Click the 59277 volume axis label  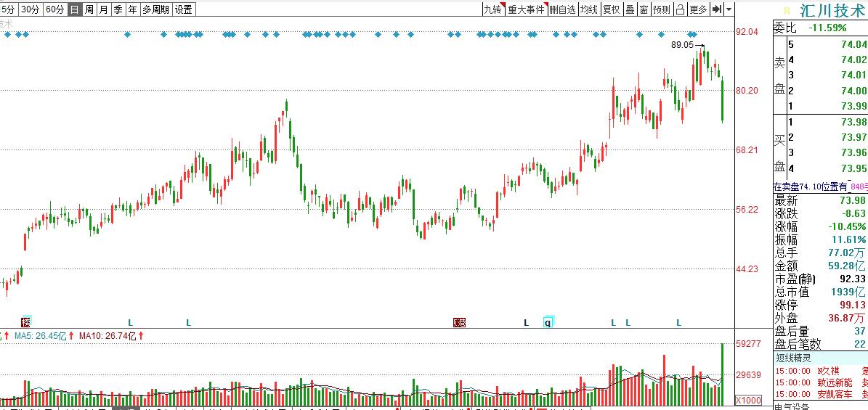click(747, 344)
